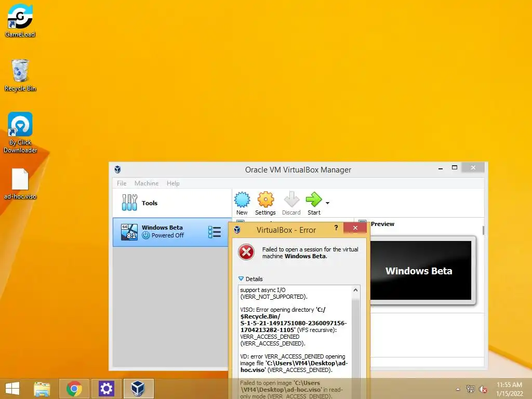532x399 pixels.
Task: Open the Recycle Bin desktop icon
Action: (20, 75)
